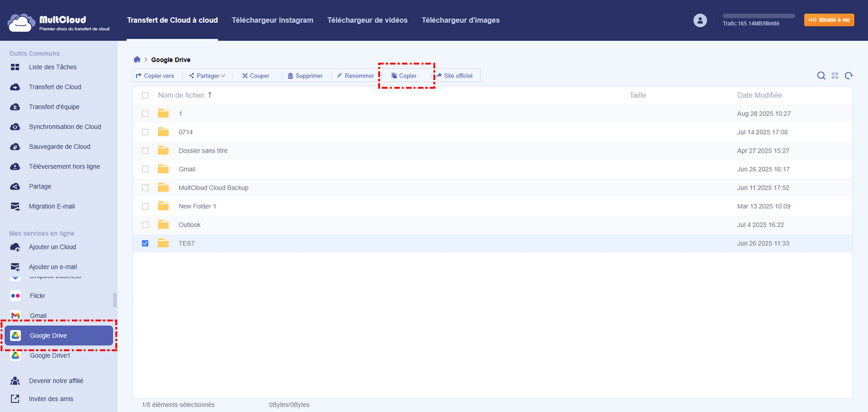Click Copier vers in toolbar
The width and height of the screenshot is (868, 412).
(x=155, y=76)
